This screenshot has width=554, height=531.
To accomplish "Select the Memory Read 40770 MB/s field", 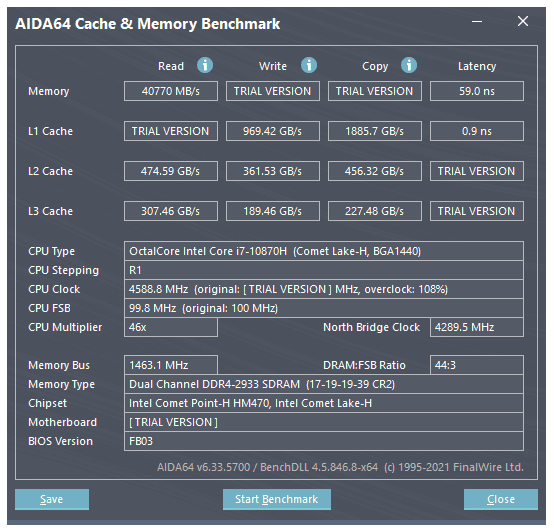I will coord(171,91).
